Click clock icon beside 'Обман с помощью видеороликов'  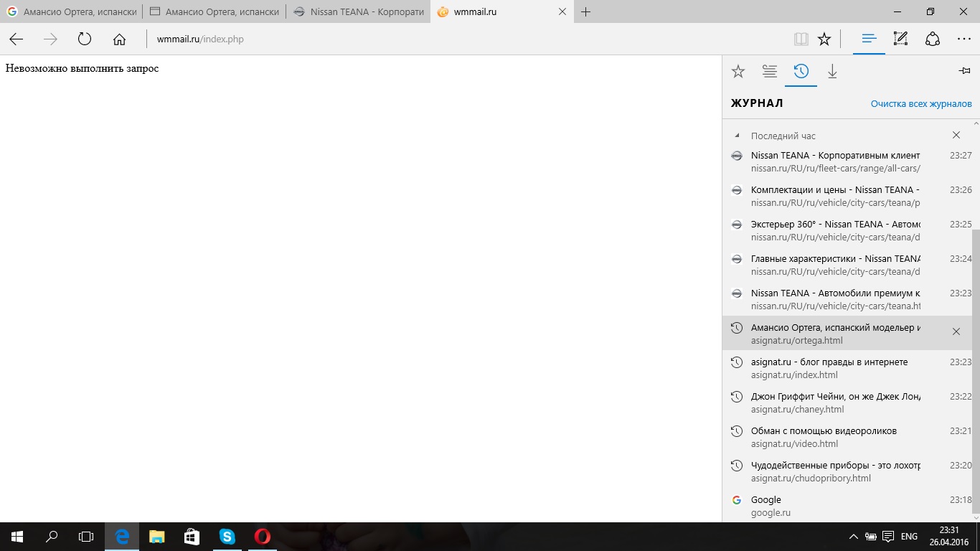coord(736,431)
